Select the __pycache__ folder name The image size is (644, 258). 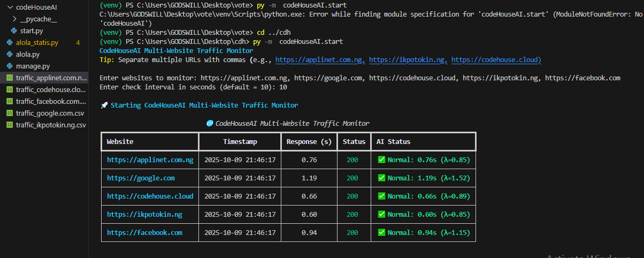(x=39, y=19)
